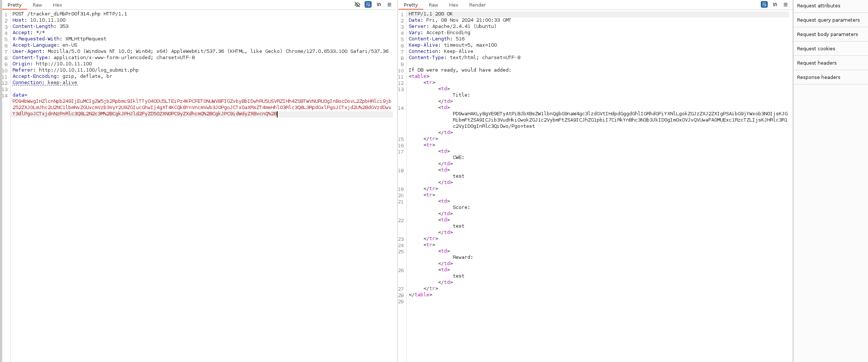This screenshot has height=362, width=868.
Task: Click the Origin: http://10.10.11.100 header
Action: tap(52, 64)
